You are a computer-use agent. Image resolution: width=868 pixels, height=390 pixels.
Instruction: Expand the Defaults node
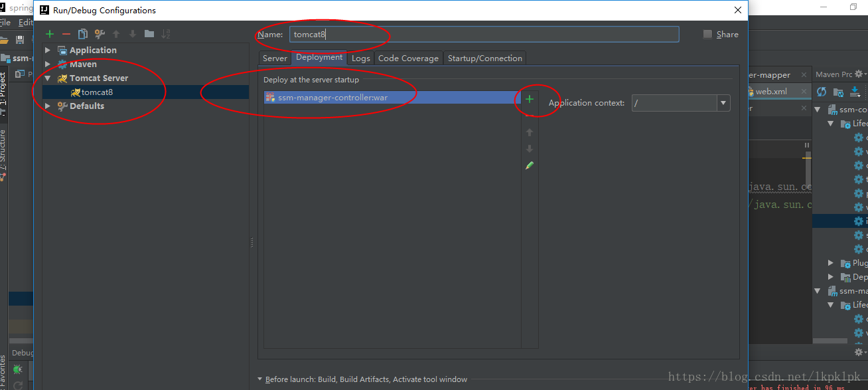pyautogui.click(x=48, y=106)
